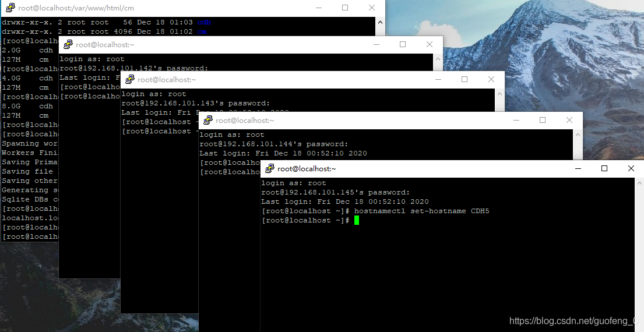Click 'root@192.168.101.144's password:' line
Image resolution: width=644 pixels, height=332 pixels.
[x=274, y=144]
